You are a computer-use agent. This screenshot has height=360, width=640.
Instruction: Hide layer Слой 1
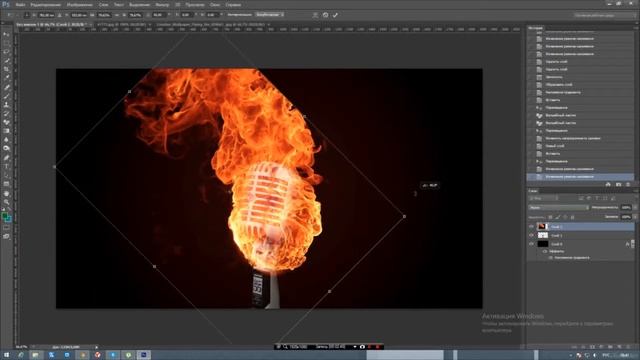coord(531,236)
